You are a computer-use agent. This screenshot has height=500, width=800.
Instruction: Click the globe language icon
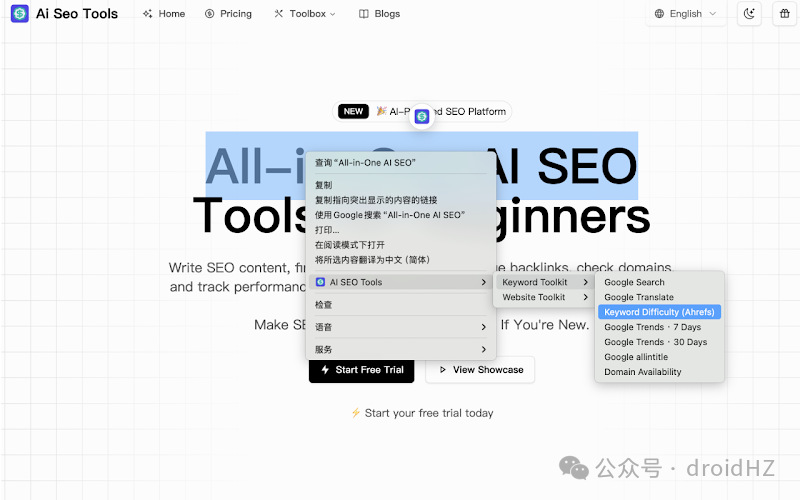[x=659, y=14]
